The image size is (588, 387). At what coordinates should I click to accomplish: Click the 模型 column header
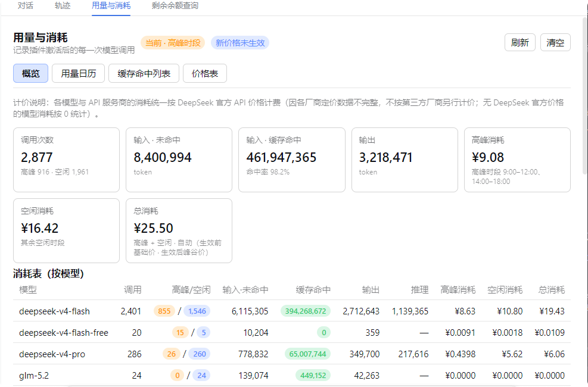tap(28, 289)
